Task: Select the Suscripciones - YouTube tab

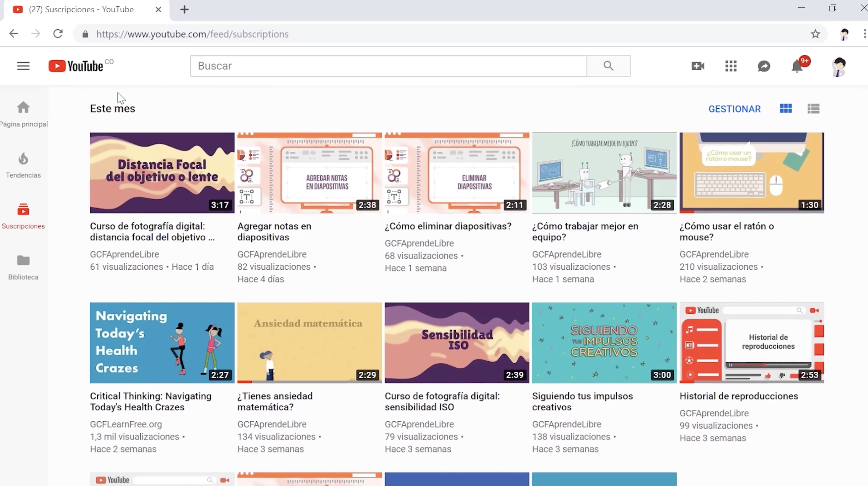Action: click(x=86, y=9)
